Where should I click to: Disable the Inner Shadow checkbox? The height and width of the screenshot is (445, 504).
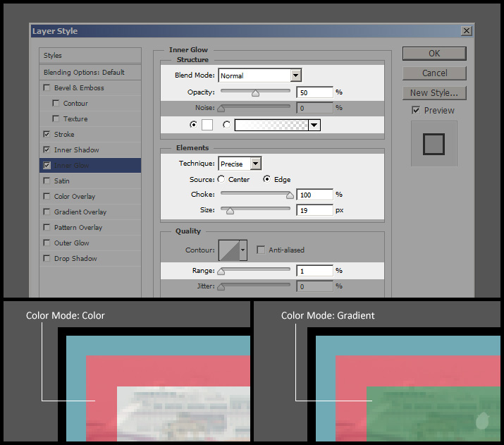click(x=47, y=150)
